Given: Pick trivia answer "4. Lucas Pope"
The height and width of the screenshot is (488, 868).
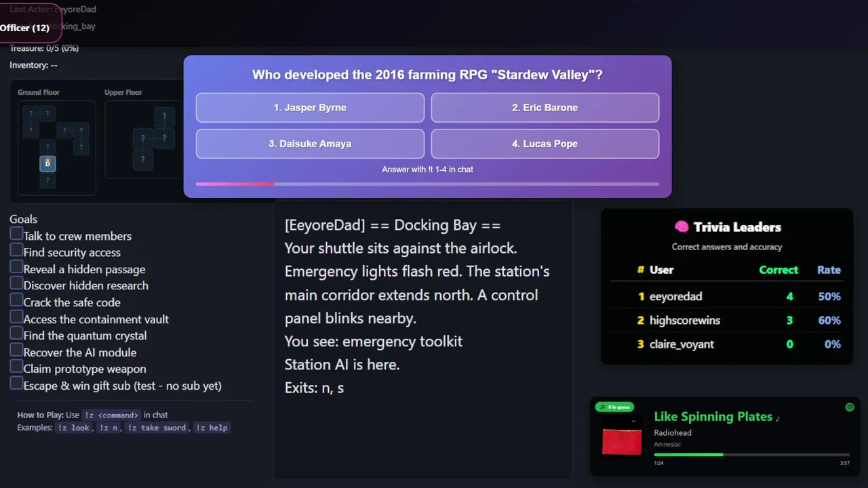Looking at the screenshot, I should tap(545, 144).
